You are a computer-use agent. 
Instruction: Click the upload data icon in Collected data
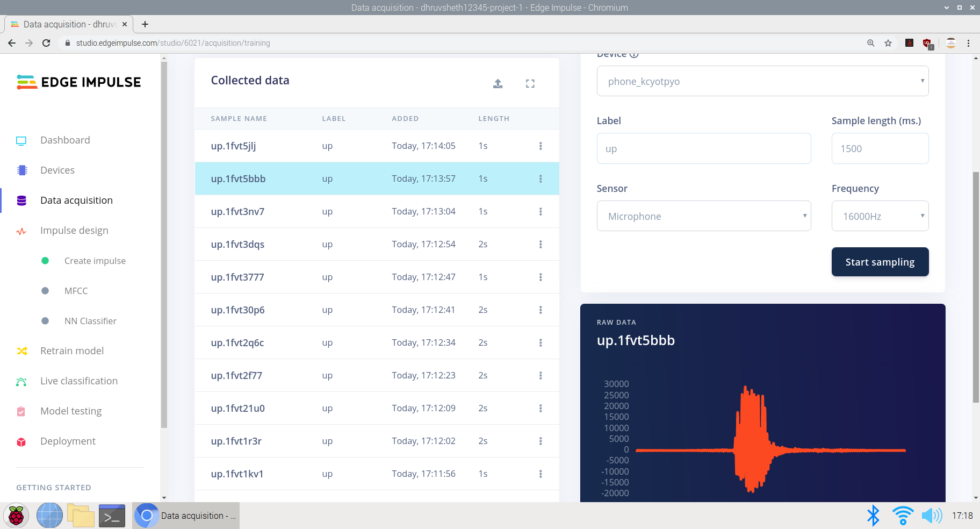[498, 83]
